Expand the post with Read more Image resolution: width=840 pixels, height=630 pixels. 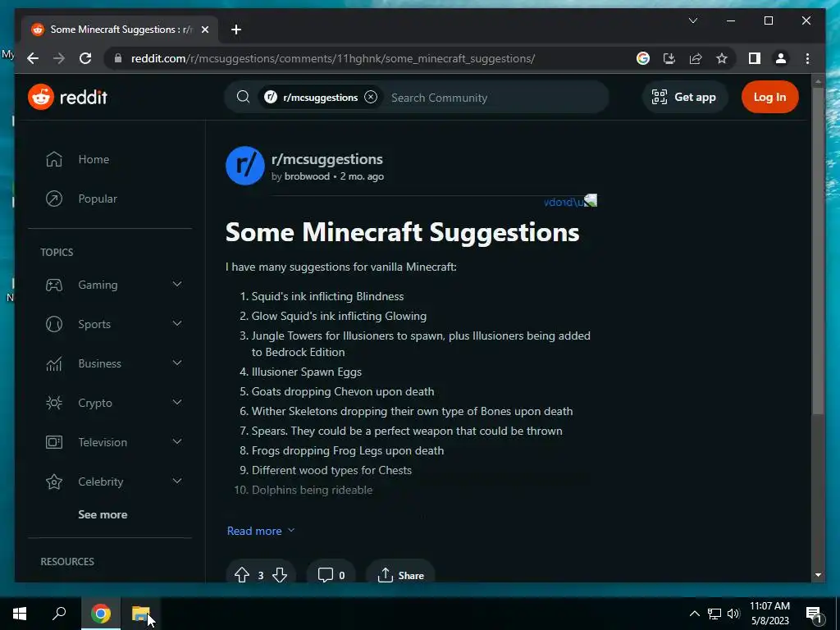(261, 531)
